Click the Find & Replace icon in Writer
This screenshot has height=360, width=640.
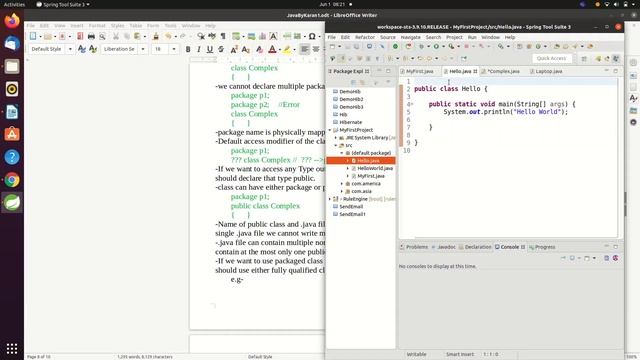click(x=201, y=36)
